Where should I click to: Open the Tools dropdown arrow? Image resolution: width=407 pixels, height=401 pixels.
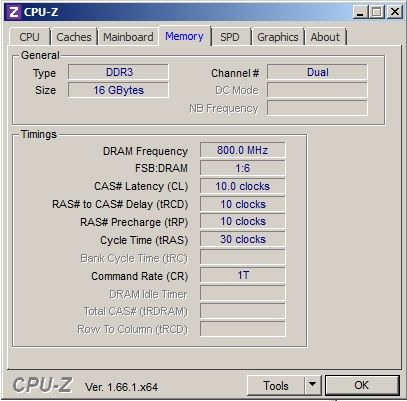point(313,385)
